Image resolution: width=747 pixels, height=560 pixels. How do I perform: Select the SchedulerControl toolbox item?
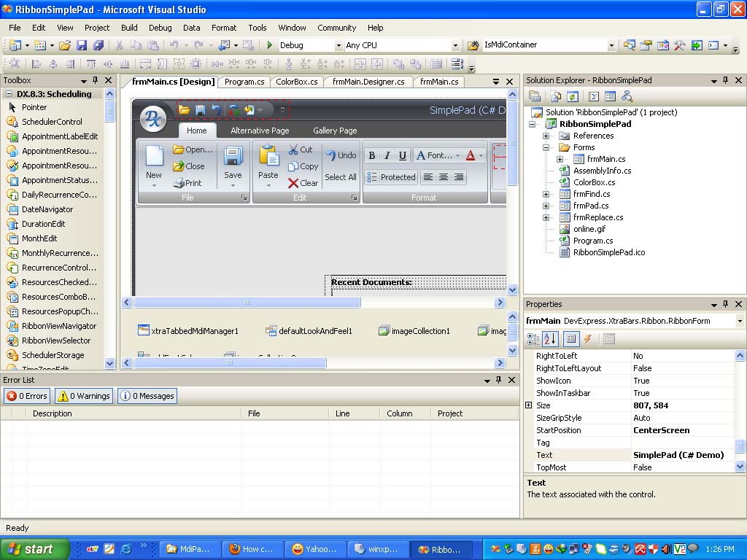[52, 122]
